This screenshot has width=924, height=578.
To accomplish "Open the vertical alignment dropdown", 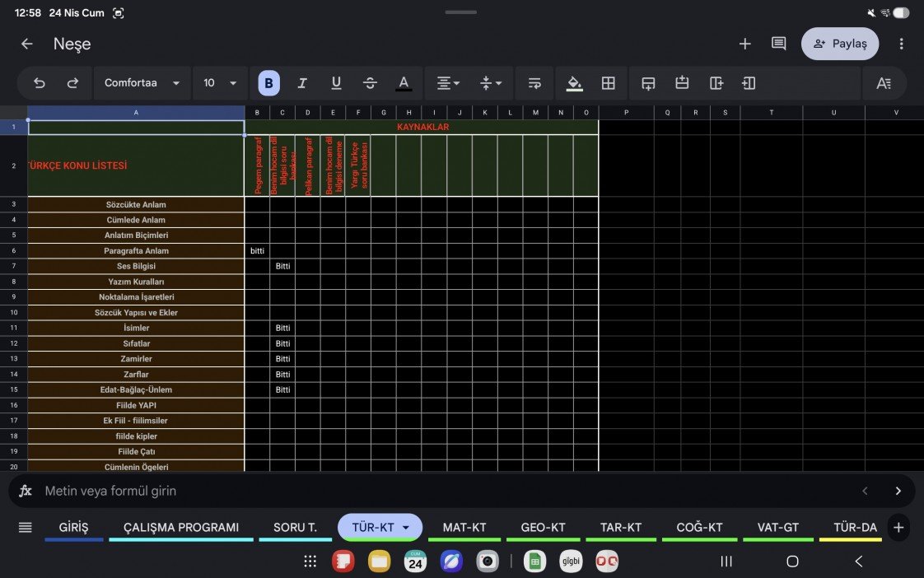I will pyautogui.click(x=490, y=83).
